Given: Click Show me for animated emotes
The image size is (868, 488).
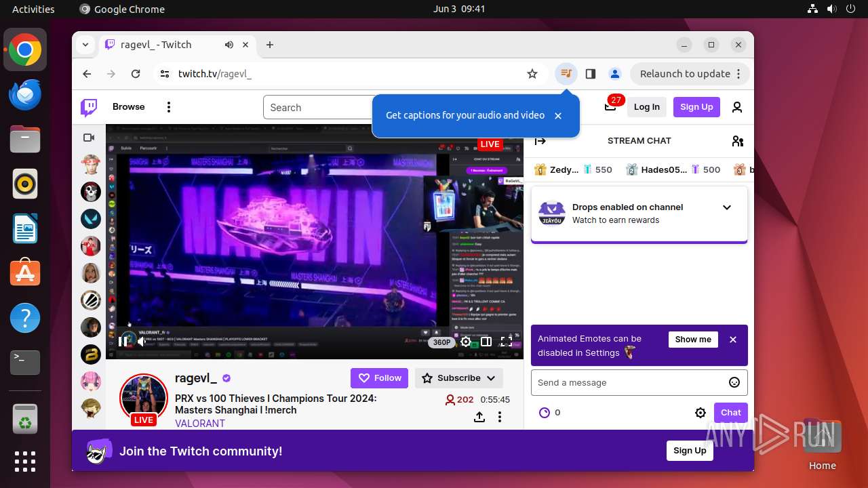Looking at the screenshot, I should [x=693, y=339].
